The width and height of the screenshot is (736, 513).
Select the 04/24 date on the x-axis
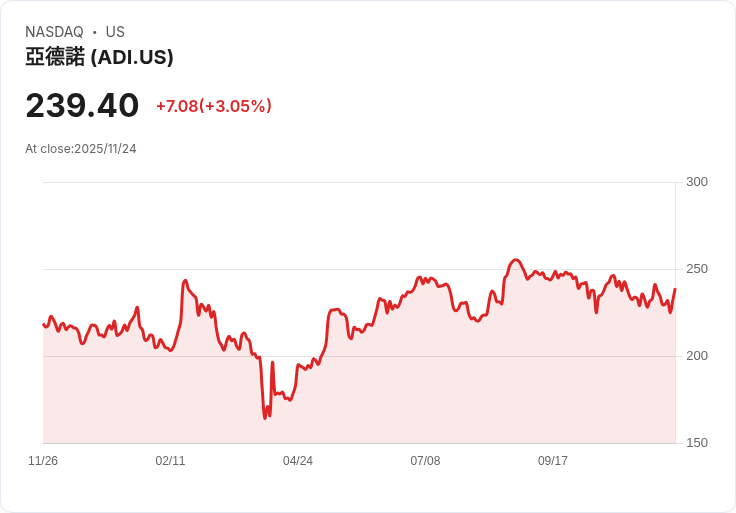click(298, 461)
